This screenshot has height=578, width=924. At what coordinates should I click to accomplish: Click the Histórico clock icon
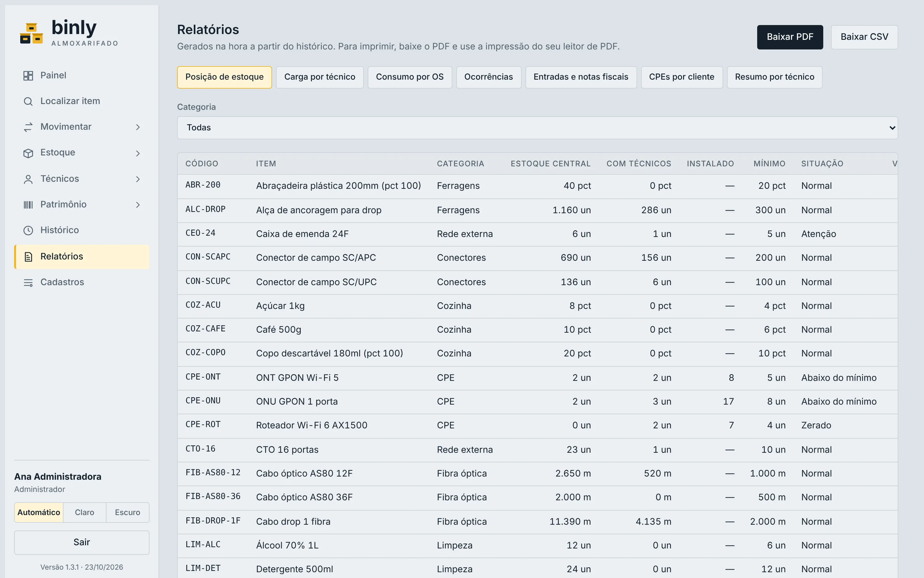point(28,230)
